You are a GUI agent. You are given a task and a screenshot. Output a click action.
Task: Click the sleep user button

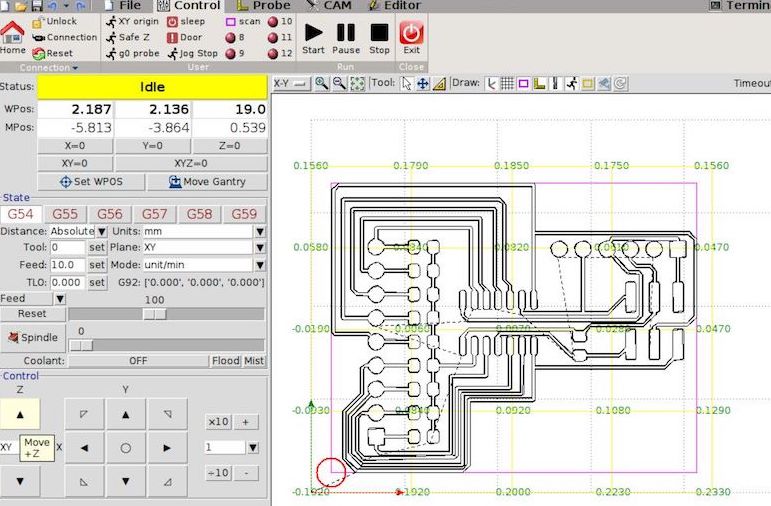186,22
